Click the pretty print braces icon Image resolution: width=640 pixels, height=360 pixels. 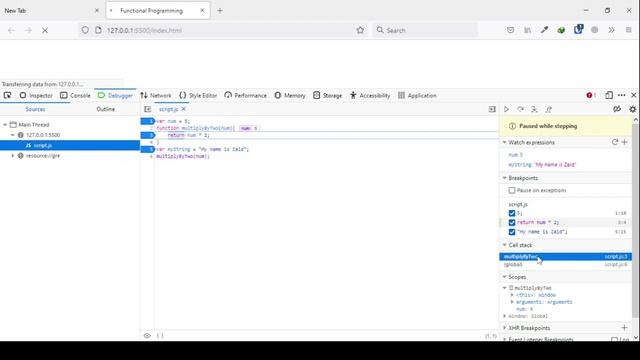[x=160, y=336]
